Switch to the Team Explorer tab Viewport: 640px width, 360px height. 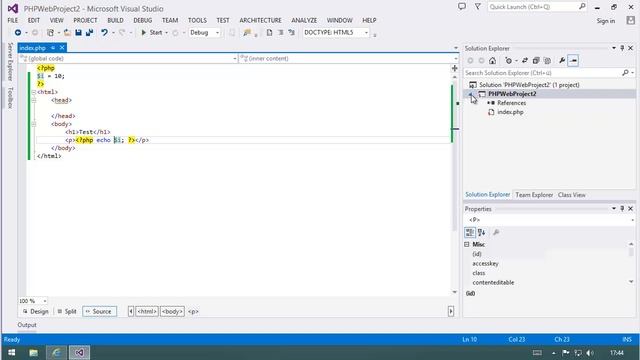coord(534,195)
